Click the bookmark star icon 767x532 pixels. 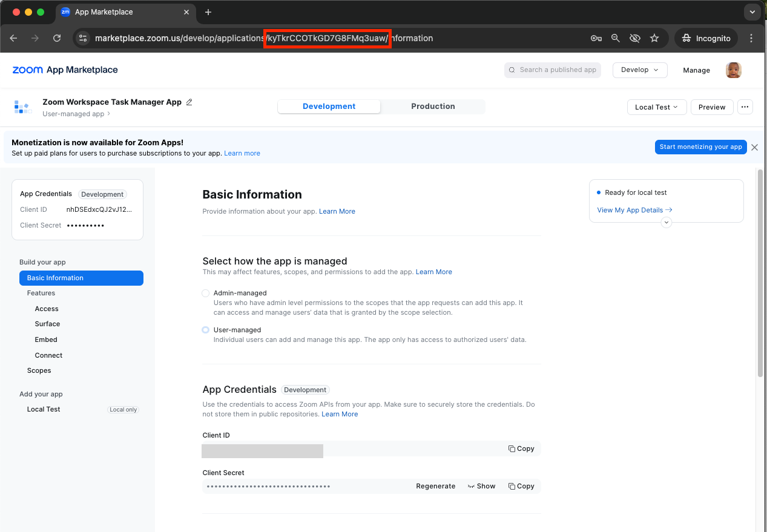pos(654,38)
